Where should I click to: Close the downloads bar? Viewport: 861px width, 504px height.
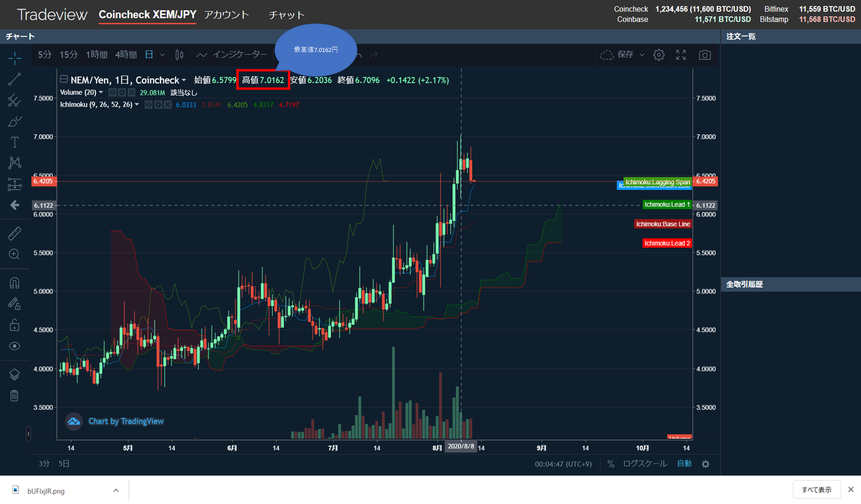(851, 490)
